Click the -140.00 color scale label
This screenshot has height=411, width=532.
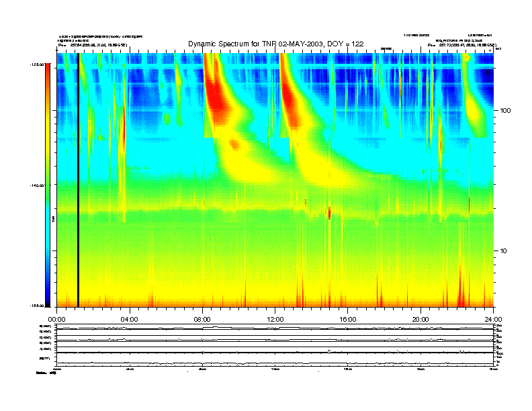[37, 185]
